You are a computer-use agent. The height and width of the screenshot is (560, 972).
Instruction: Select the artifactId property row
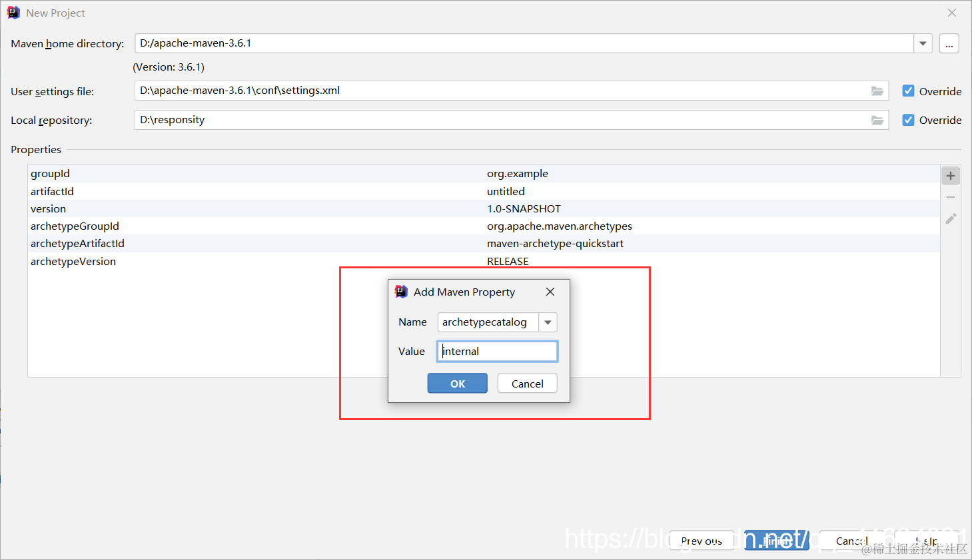(x=484, y=191)
